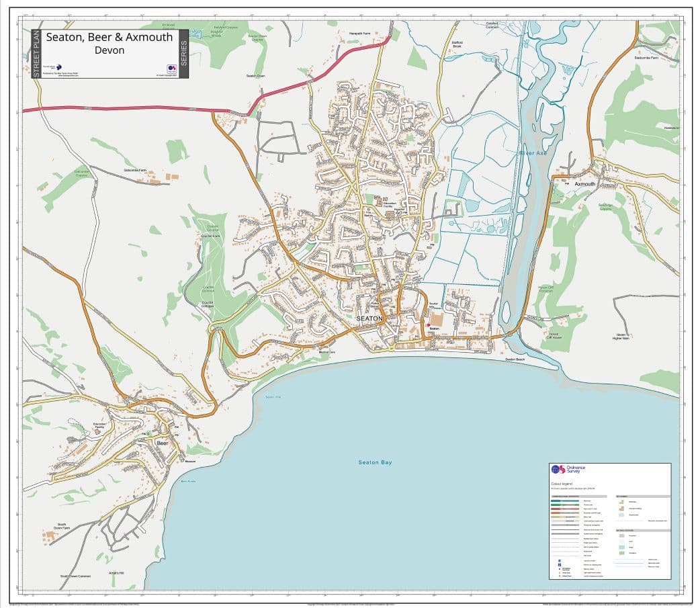Viewport: 700px width, 608px height.
Task: Click the Colour legend heading
Action: coord(562,483)
